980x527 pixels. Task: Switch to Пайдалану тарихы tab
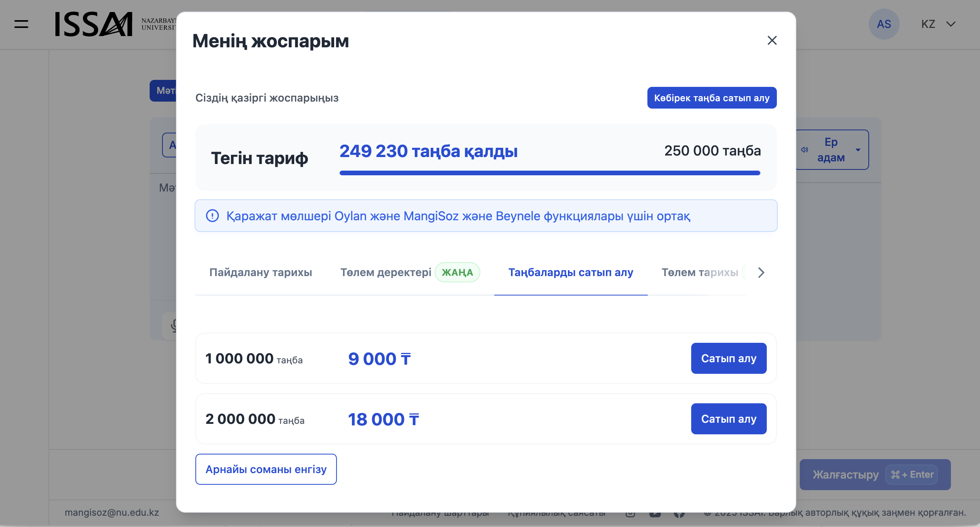click(261, 272)
